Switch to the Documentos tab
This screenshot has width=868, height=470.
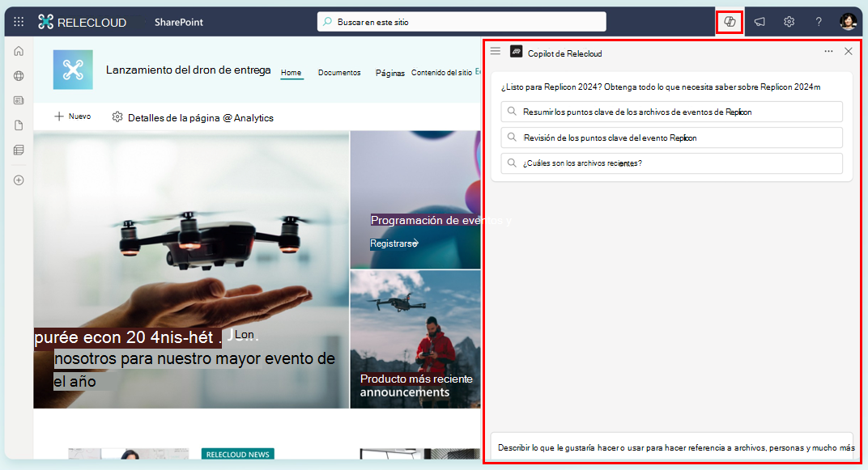click(339, 72)
